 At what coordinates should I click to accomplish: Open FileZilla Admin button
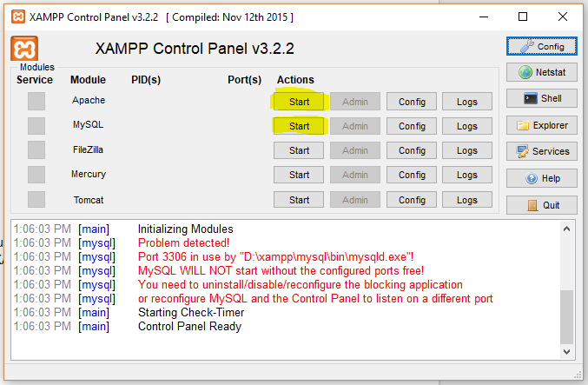(x=354, y=150)
